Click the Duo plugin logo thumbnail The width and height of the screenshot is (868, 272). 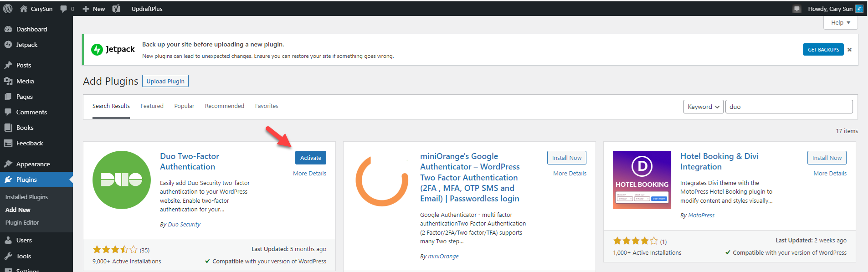(122, 180)
